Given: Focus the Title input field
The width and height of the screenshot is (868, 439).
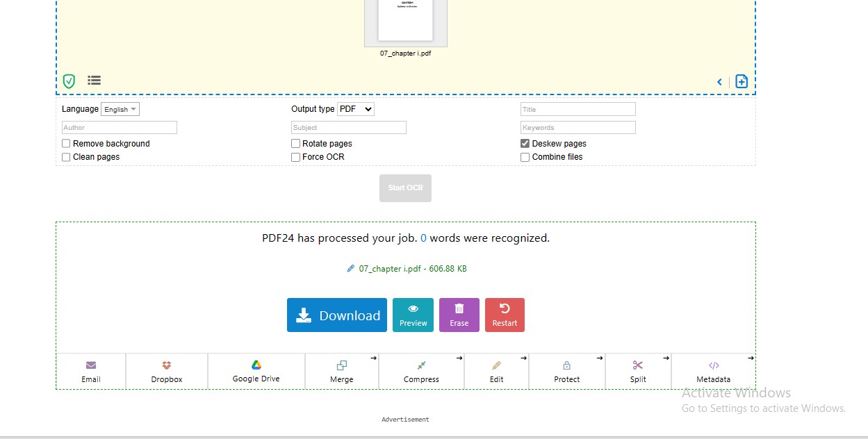Looking at the screenshot, I should tap(578, 109).
